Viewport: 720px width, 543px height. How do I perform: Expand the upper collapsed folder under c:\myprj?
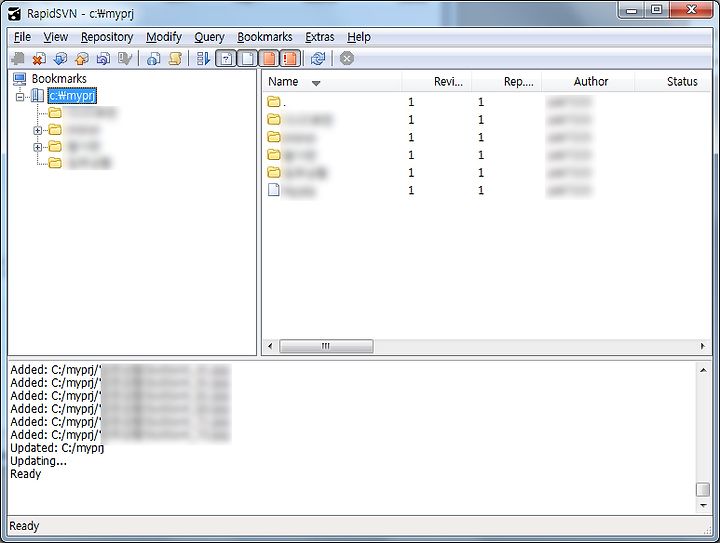(x=38, y=130)
